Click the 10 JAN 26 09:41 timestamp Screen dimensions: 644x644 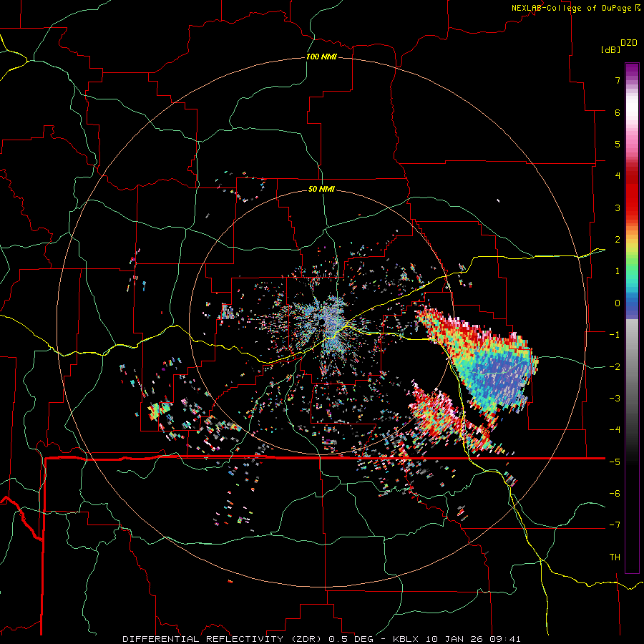pos(474,639)
